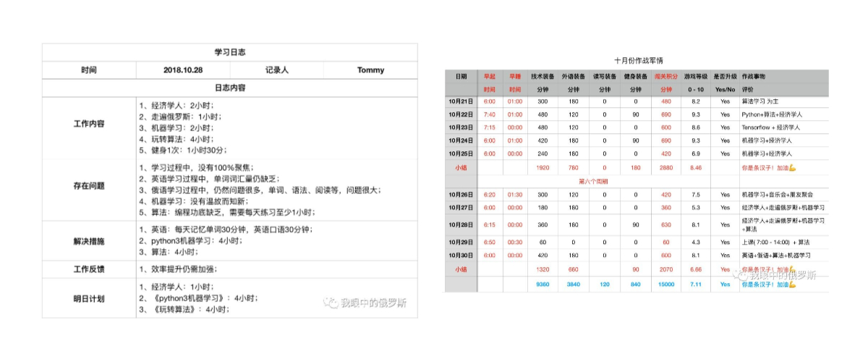Click the game level value 6.66
The width and height of the screenshot is (868, 362).
[x=695, y=269]
